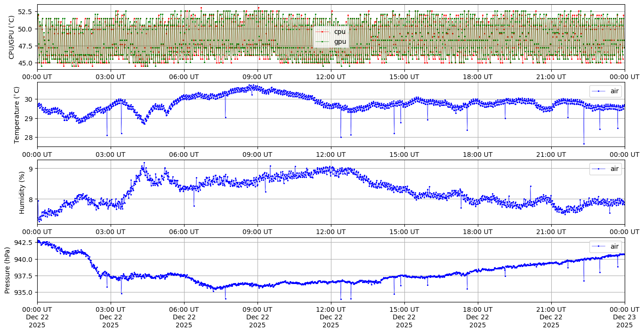Click 18:00 UT tick under the Temperature plot
This screenshot has width=644, height=333.
[478, 154]
